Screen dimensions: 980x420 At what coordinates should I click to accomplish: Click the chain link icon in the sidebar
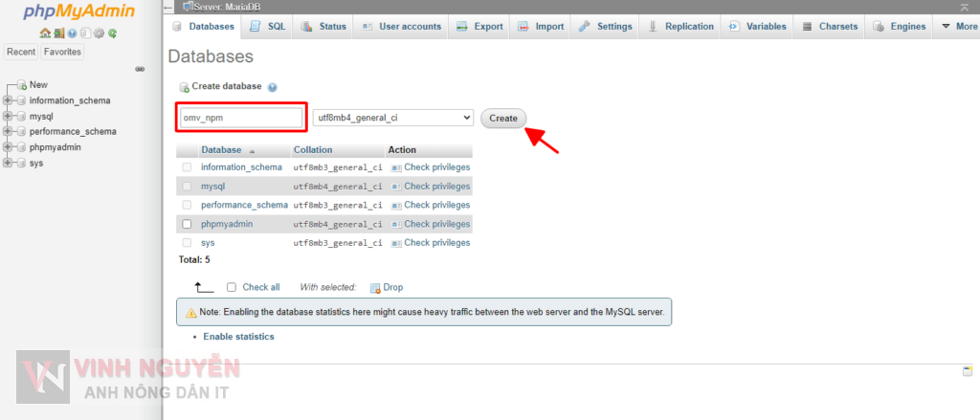pos(140,69)
